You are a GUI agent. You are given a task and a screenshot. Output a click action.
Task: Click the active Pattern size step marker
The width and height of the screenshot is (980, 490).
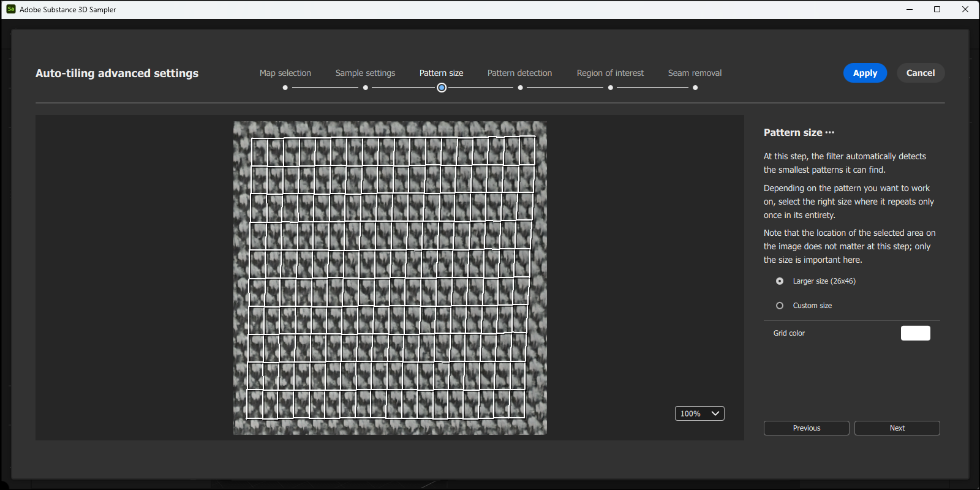point(442,88)
